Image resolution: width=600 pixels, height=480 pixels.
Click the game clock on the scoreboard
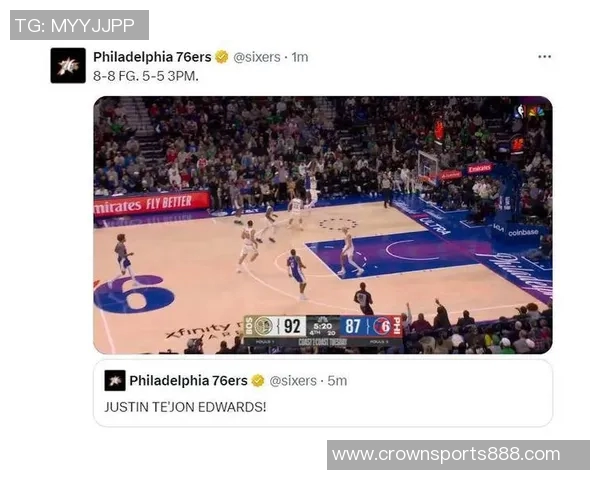(323, 326)
